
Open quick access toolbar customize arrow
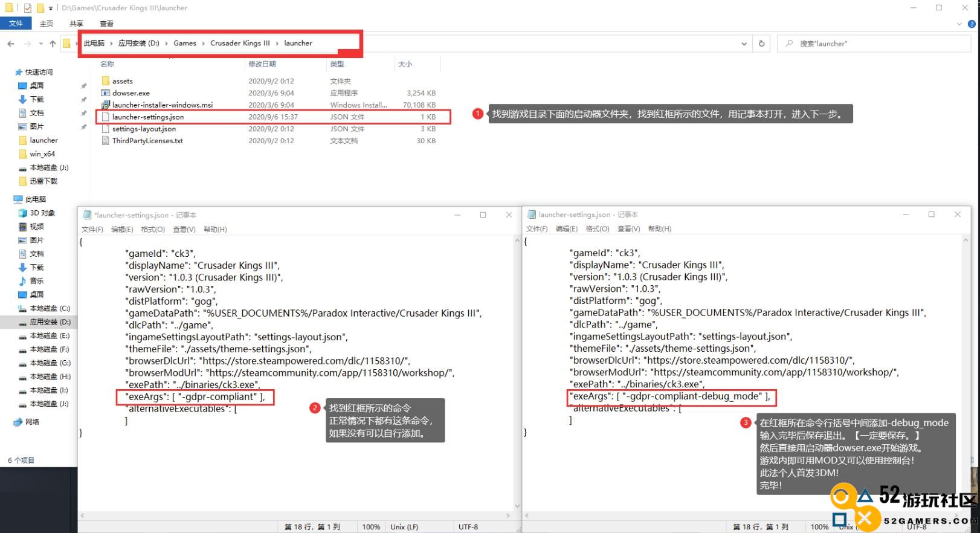tap(50, 8)
